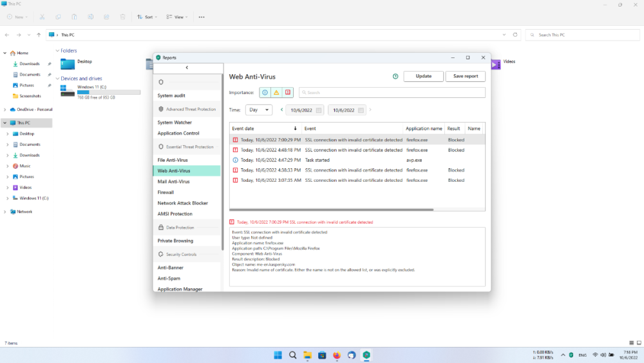This screenshot has height=363, width=644.
Task: Open the See more ellipsis in File Explorer
Action: click(x=201, y=17)
